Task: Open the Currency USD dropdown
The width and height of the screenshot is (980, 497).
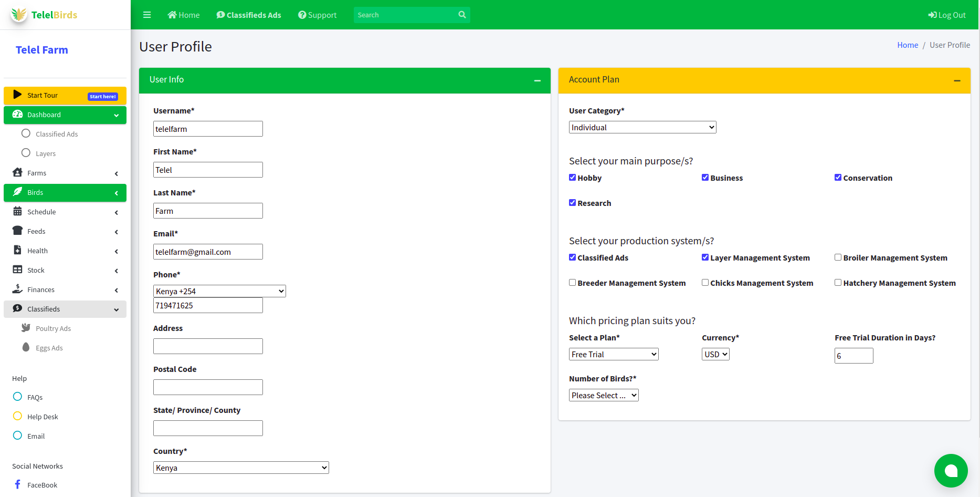Action: pos(715,354)
